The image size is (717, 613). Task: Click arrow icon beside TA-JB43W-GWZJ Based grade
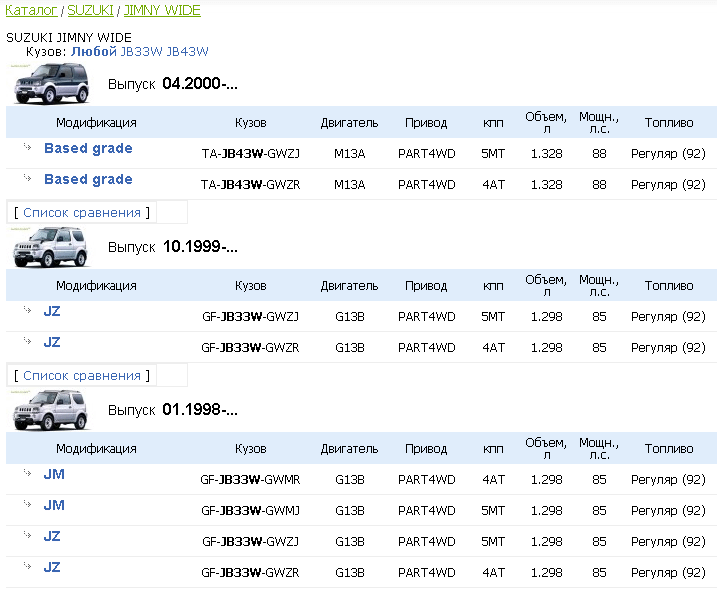point(27,147)
